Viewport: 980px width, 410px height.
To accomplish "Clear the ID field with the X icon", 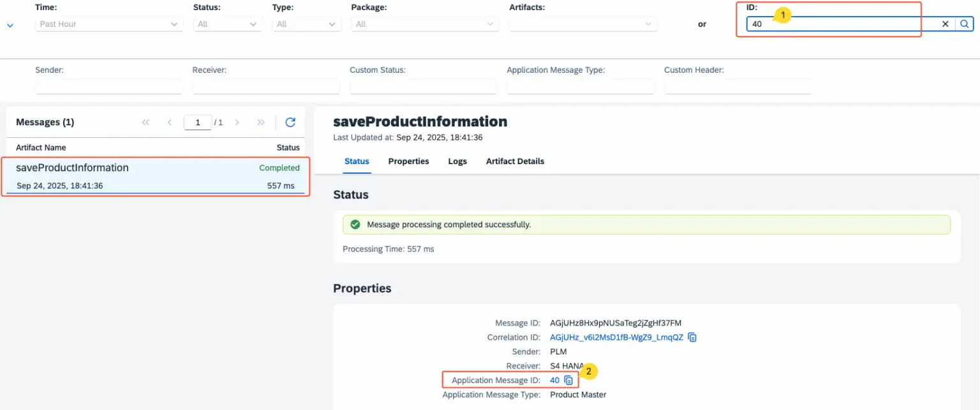I will tap(945, 24).
